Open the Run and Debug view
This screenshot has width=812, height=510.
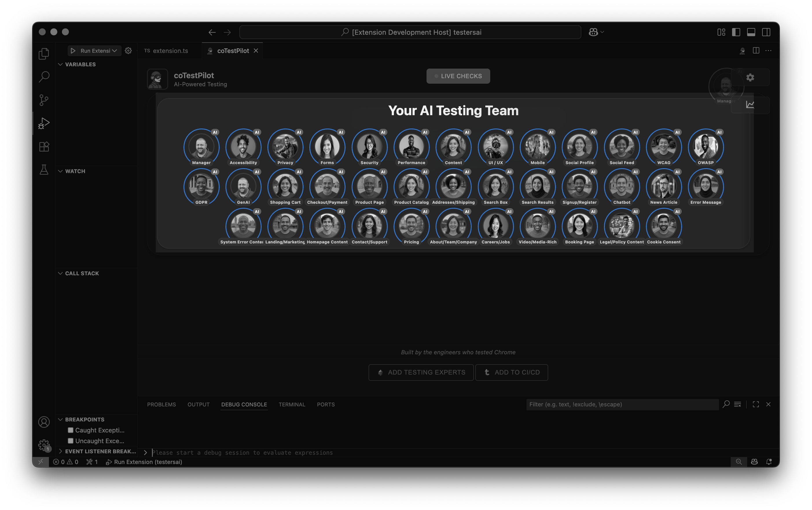point(44,123)
